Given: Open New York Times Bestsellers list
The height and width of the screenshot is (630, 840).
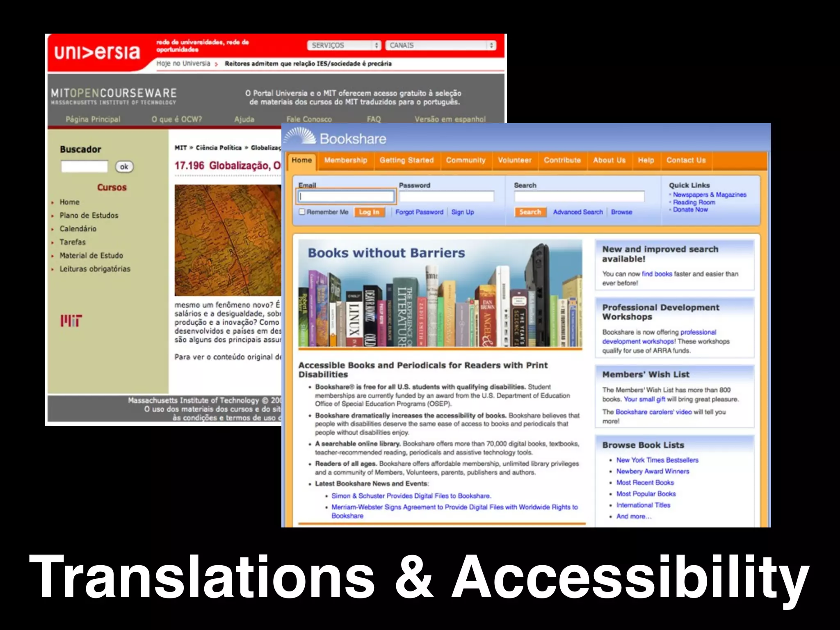Looking at the screenshot, I should coord(657,460).
